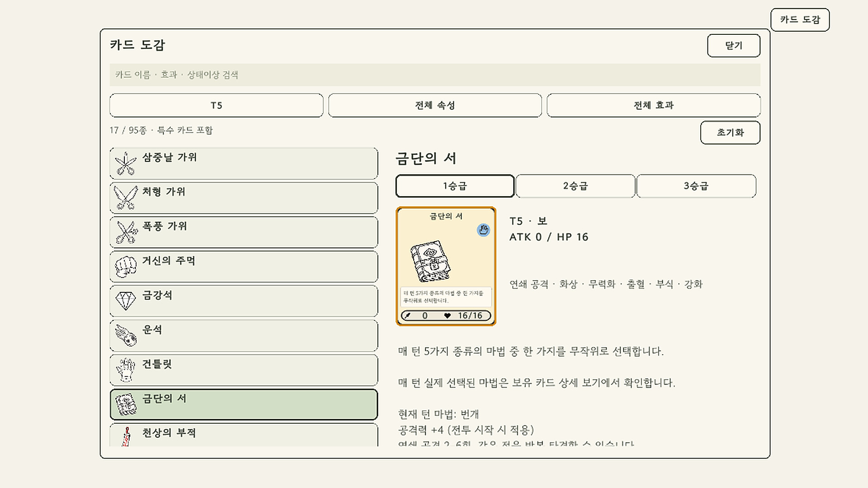Click the 금단의 서 detail heading
868x488 pixels.
[426, 158]
